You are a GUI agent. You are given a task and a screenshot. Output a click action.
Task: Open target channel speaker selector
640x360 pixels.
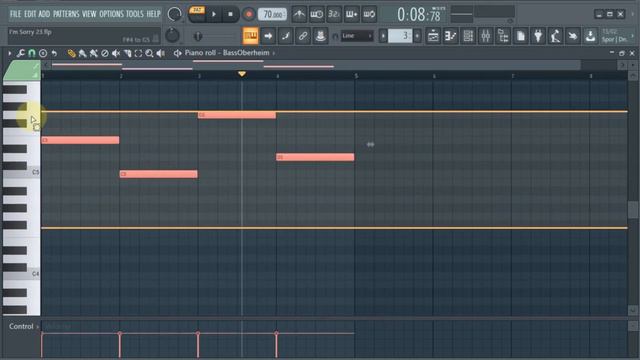(178, 53)
